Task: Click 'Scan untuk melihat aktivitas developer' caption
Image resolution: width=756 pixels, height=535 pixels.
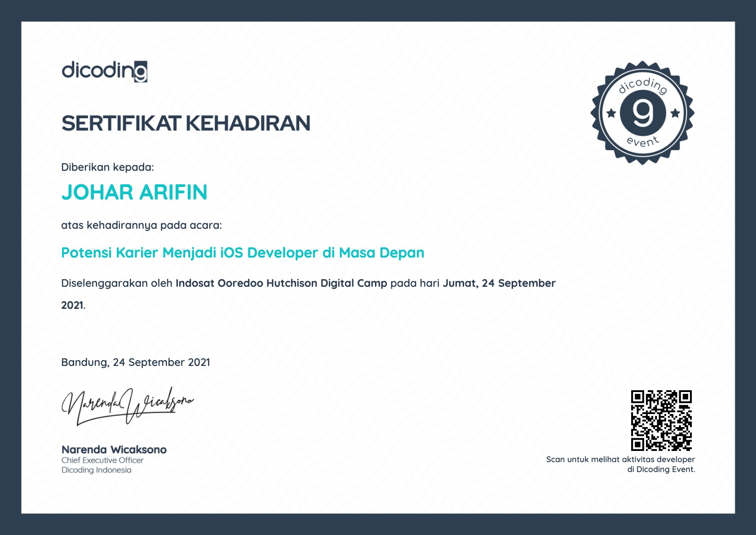Action: click(620, 459)
